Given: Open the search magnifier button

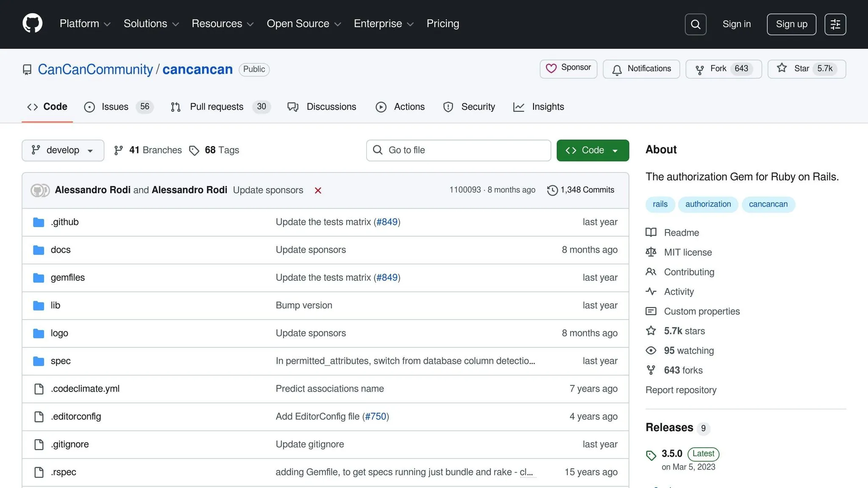Looking at the screenshot, I should tap(696, 24).
